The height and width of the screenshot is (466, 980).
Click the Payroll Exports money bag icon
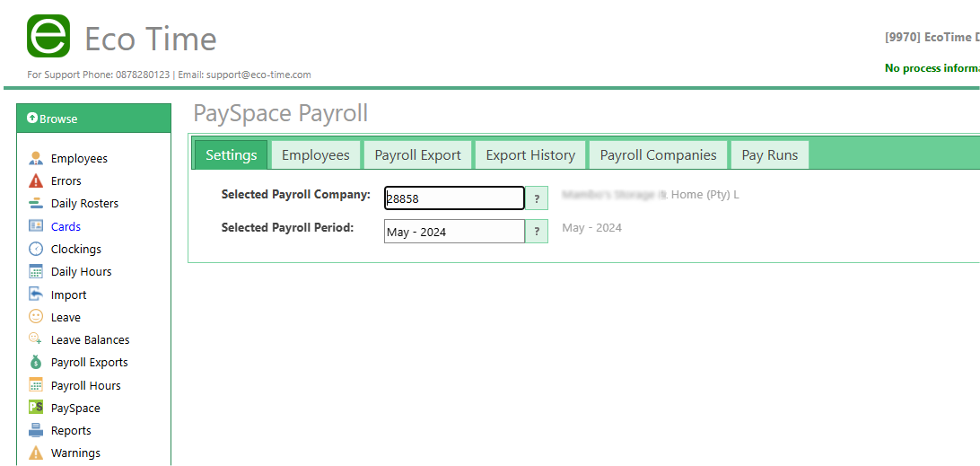pyautogui.click(x=36, y=362)
